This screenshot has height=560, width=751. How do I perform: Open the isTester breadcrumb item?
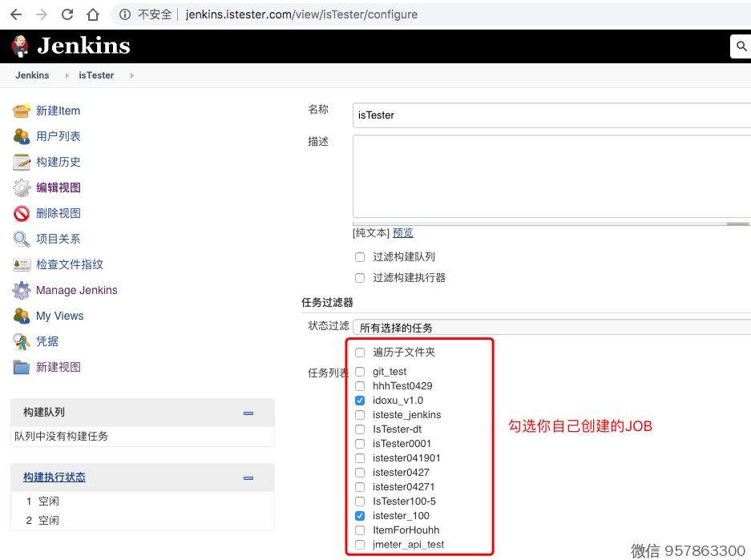96,75
